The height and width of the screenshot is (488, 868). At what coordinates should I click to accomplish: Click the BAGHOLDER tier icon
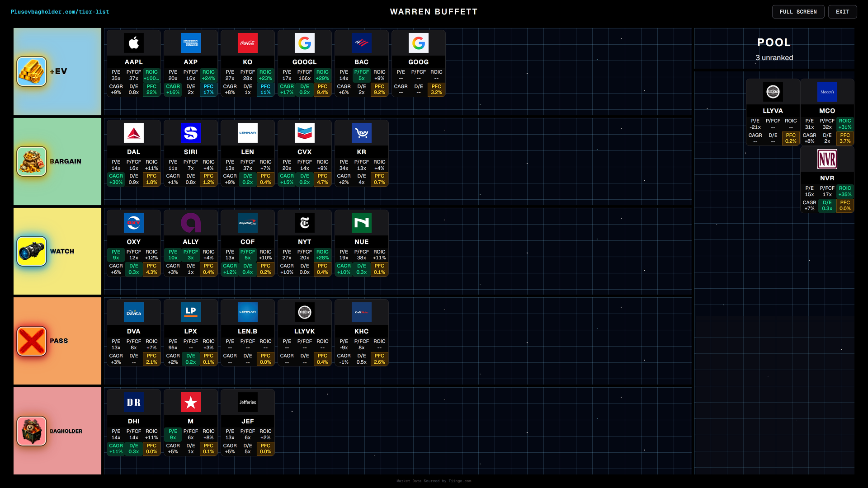(x=32, y=431)
